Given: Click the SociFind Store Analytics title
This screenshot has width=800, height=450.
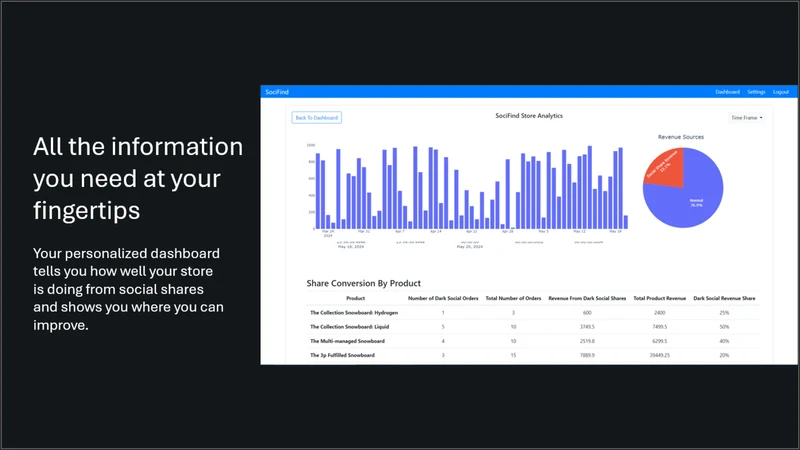Looking at the screenshot, I should coord(529,116).
